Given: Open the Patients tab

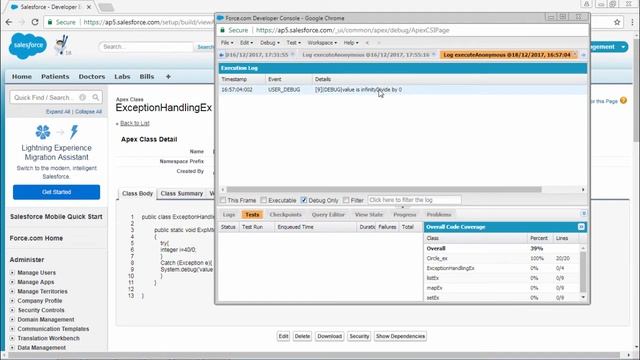Looking at the screenshot, I should 55,76.
